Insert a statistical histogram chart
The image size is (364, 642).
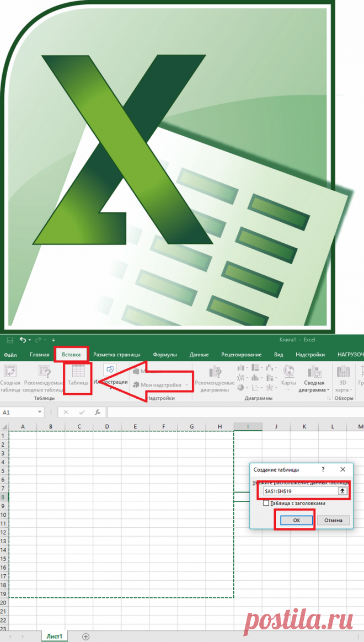coord(255,377)
